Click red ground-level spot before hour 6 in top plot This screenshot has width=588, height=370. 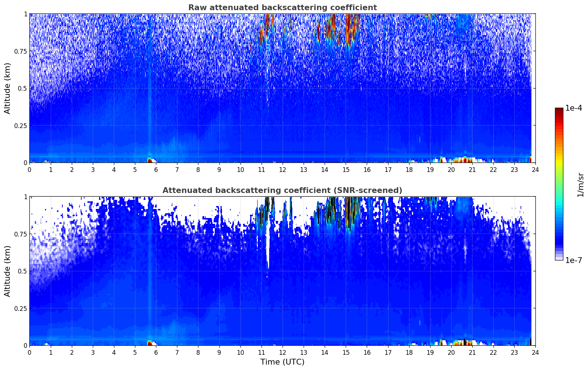click(x=150, y=160)
